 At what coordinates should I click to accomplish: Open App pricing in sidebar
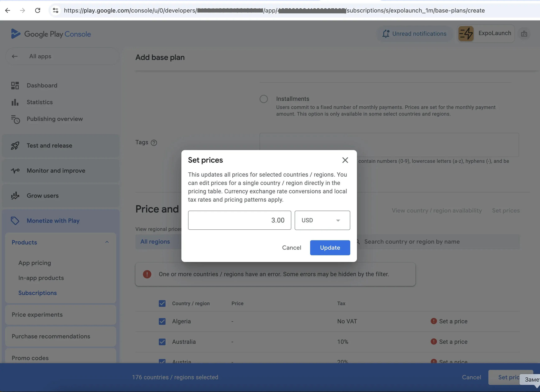point(35,263)
